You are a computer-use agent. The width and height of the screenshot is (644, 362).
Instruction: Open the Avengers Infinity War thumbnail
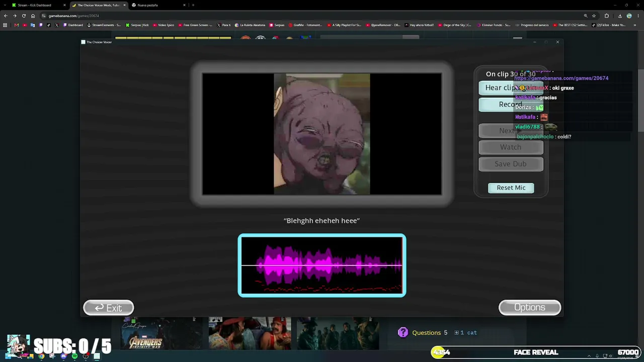click(x=161, y=333)
